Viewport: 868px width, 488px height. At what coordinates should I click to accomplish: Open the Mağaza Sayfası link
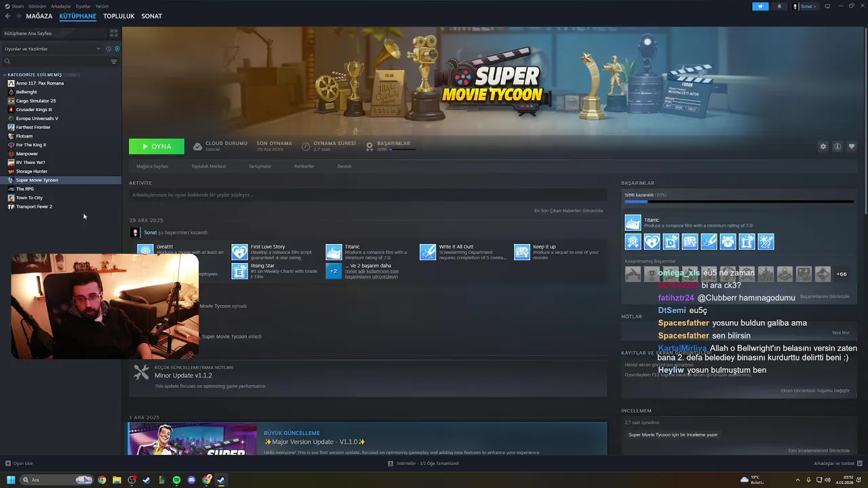pos(152,166)
